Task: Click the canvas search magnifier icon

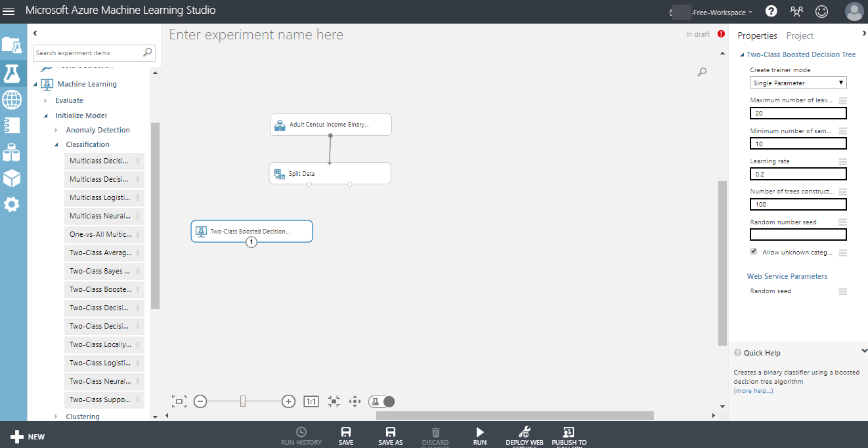Action: coord(702,72)
